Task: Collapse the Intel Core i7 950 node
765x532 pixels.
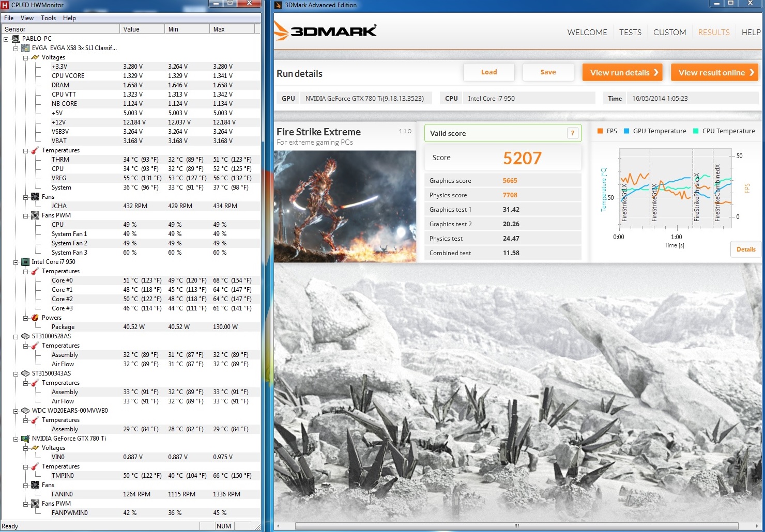Action: [x=16, y=262]
